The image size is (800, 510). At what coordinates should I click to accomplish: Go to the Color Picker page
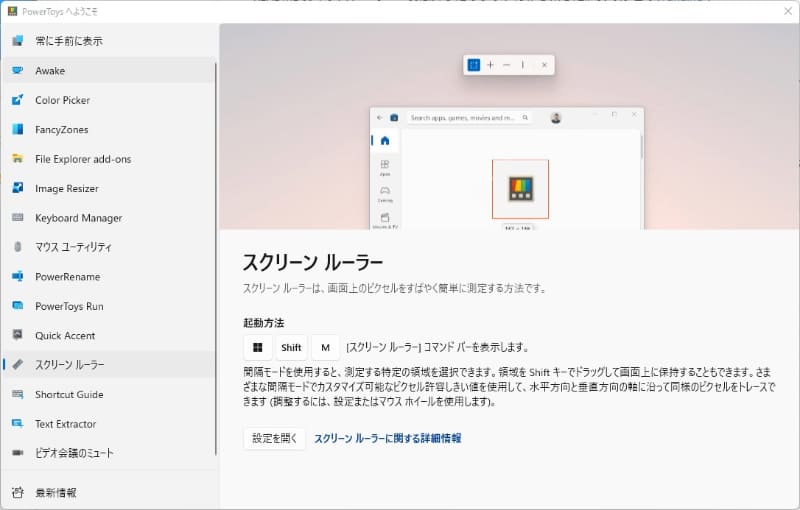tap(109, 100)
